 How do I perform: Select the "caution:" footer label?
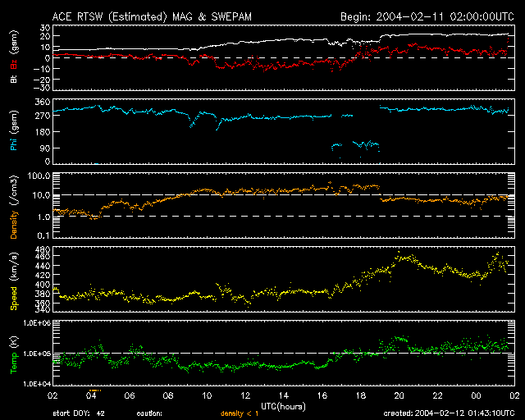pos(149,413)
